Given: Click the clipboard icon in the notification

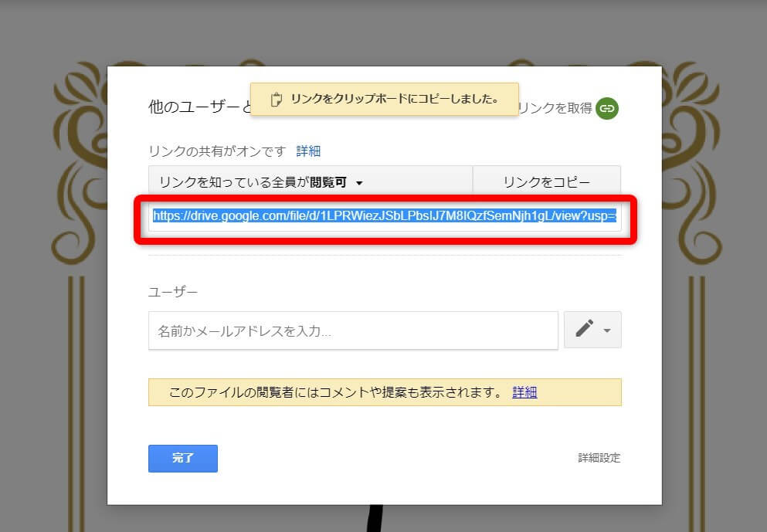Looking at the screenshot, I should [276, 100].
